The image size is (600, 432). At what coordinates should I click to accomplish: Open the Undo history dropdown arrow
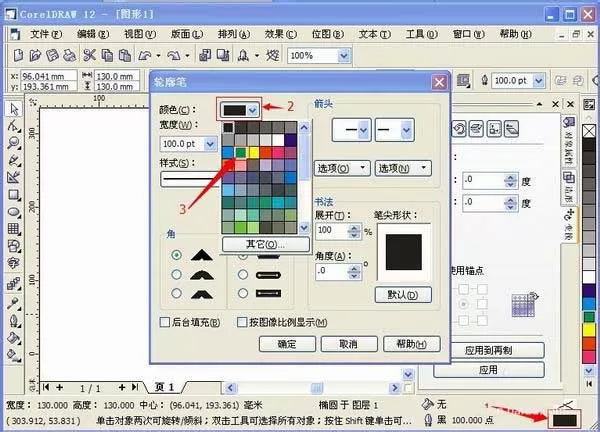[158, 56]
